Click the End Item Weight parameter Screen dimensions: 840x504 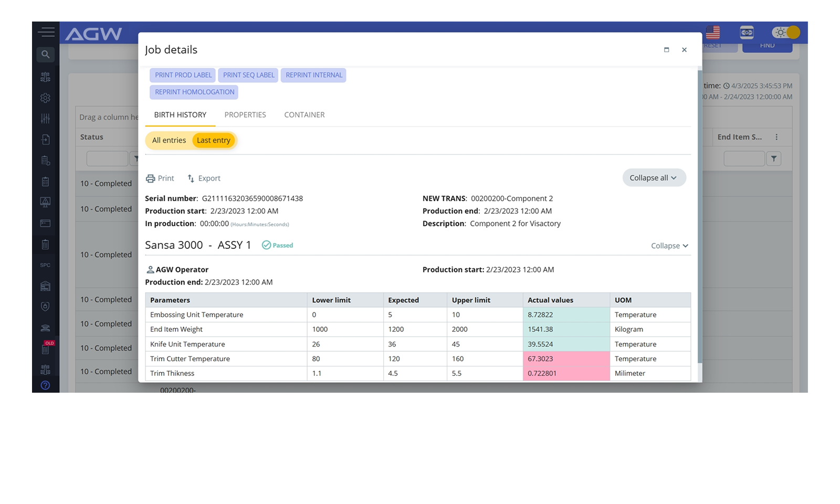(176, 330)
